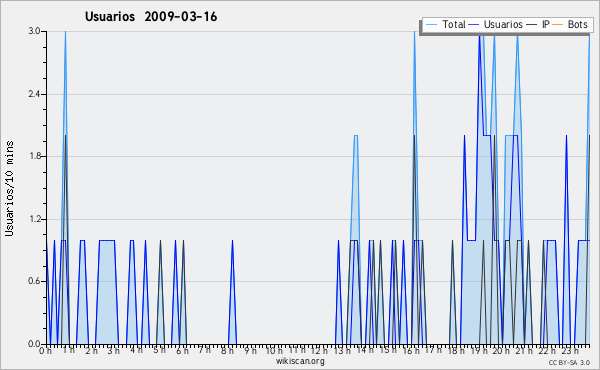Click the y-axis value 2.4
600x370 pixels.
34,94
